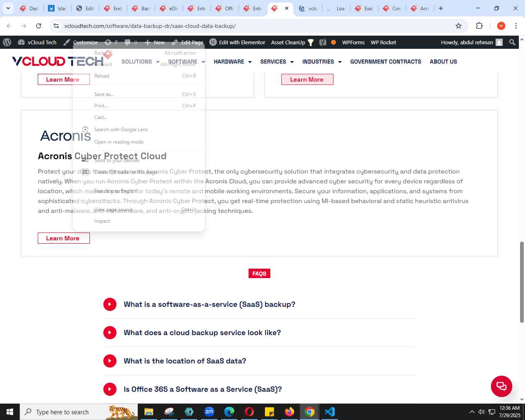Switch to the "Acro" tab
Screen dimensions: 525x420
click(x=420, y=8)
